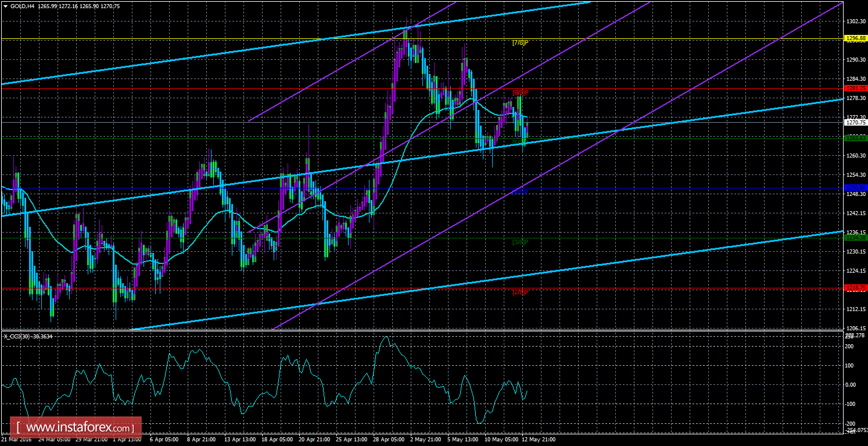Click the 10 May 05:00 time label
Image resolution: width=868 pixels, height=446 pixels.
tap(501, 440)
